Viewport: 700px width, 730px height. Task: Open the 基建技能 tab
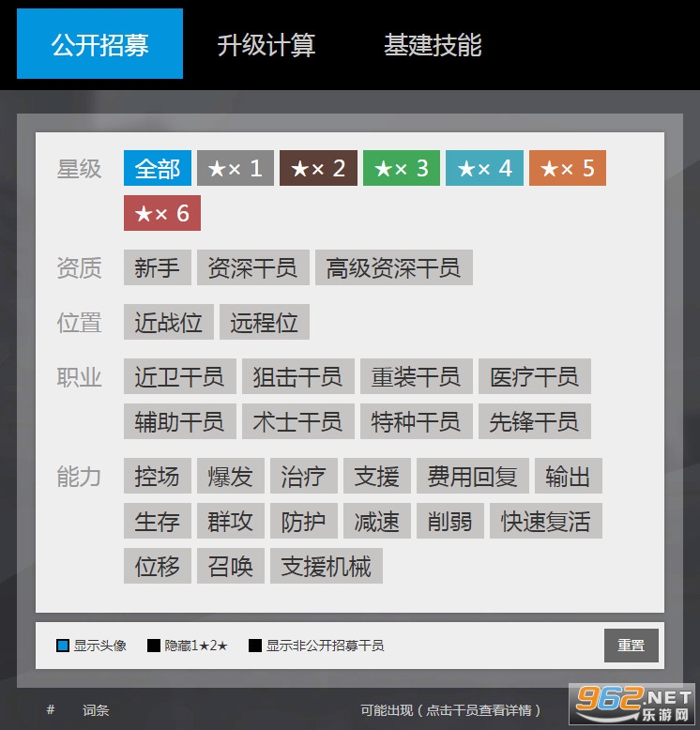point(433,45)
